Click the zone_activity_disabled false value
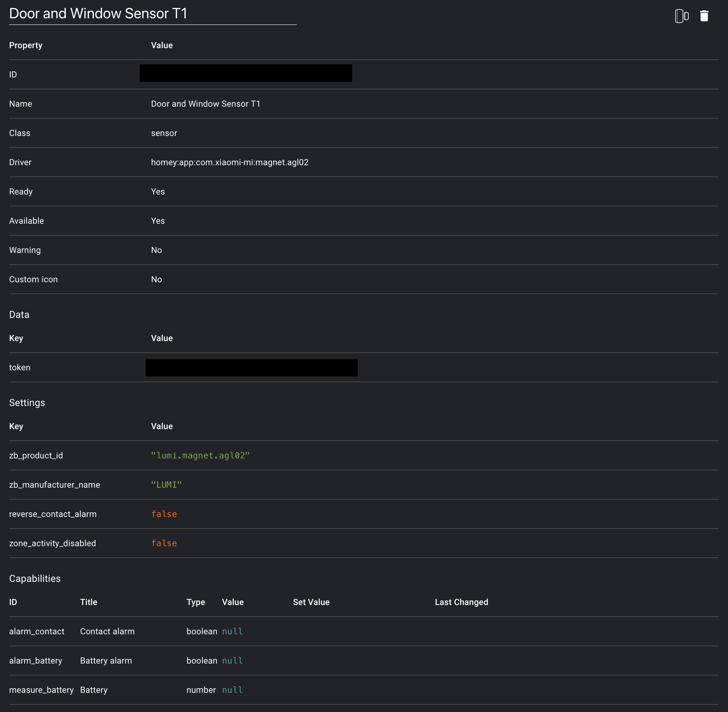This screenshot has height=712, width=728. pos(164,543)
